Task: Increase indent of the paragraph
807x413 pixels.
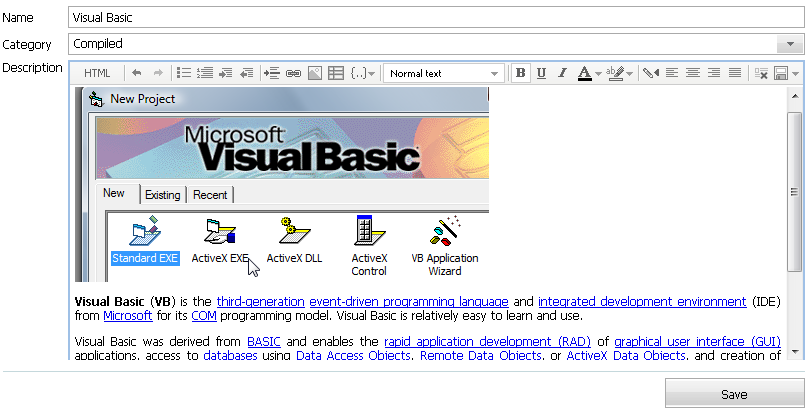Action: 225,73
